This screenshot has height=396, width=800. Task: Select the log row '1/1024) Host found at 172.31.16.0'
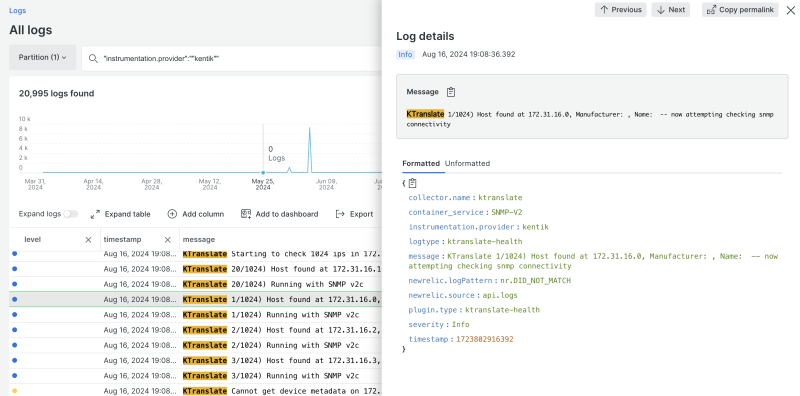click(195, 300)
